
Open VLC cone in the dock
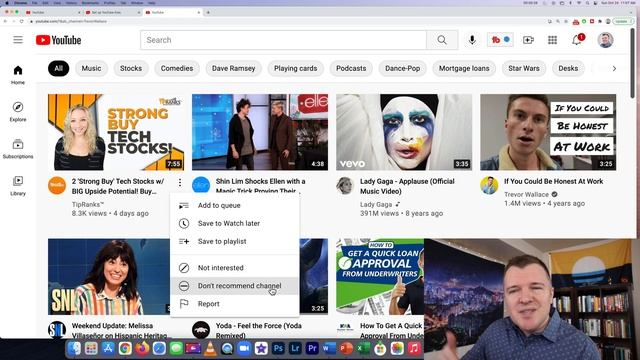tap(210, 348)
